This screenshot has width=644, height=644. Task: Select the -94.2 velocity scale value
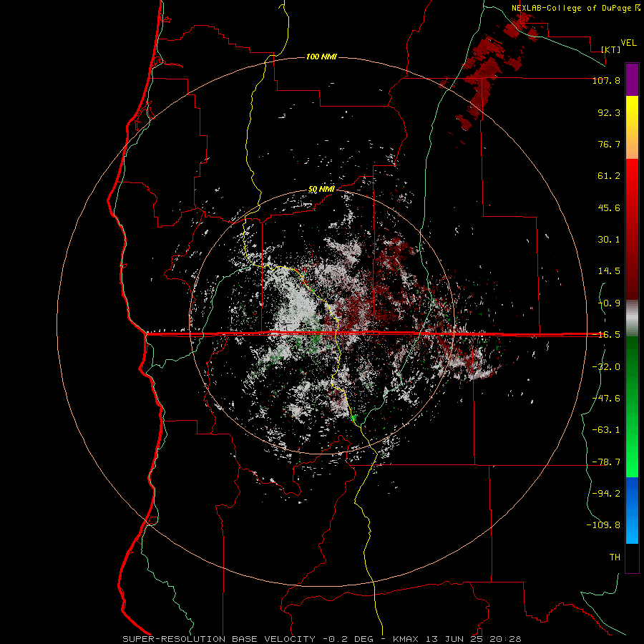(x=606, y=493)
